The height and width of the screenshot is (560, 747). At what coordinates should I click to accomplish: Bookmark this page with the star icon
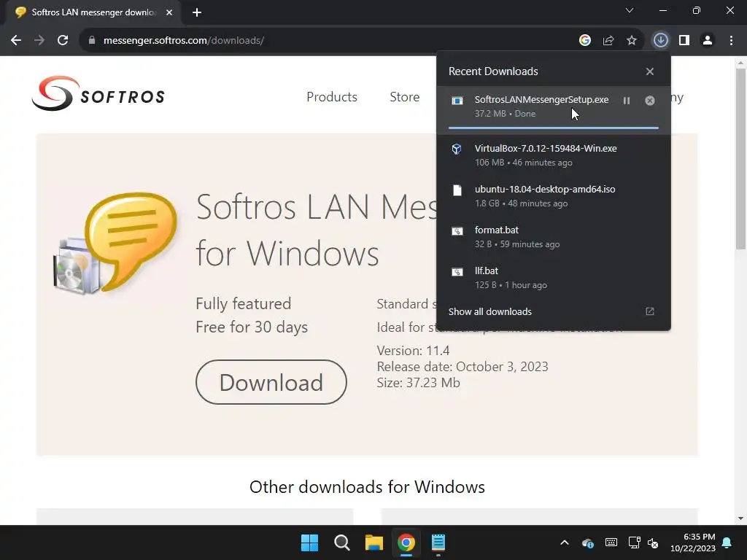tap(632, 41)
